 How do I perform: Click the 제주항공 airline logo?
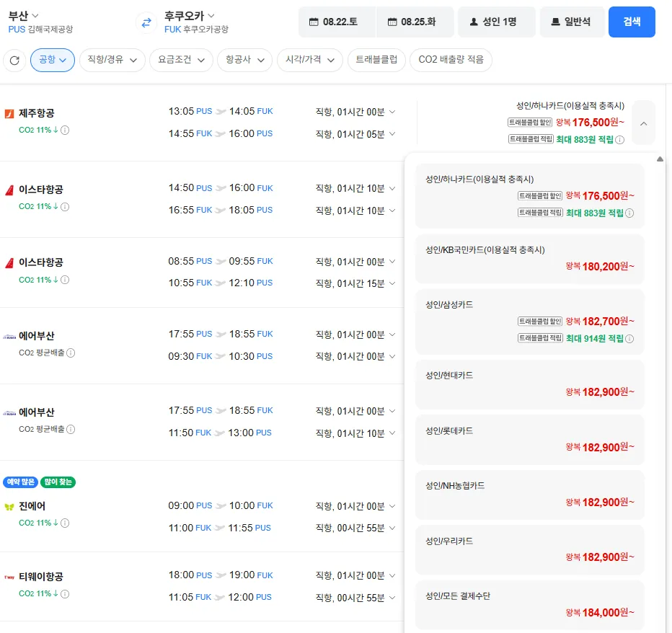(x=9, y=114)
